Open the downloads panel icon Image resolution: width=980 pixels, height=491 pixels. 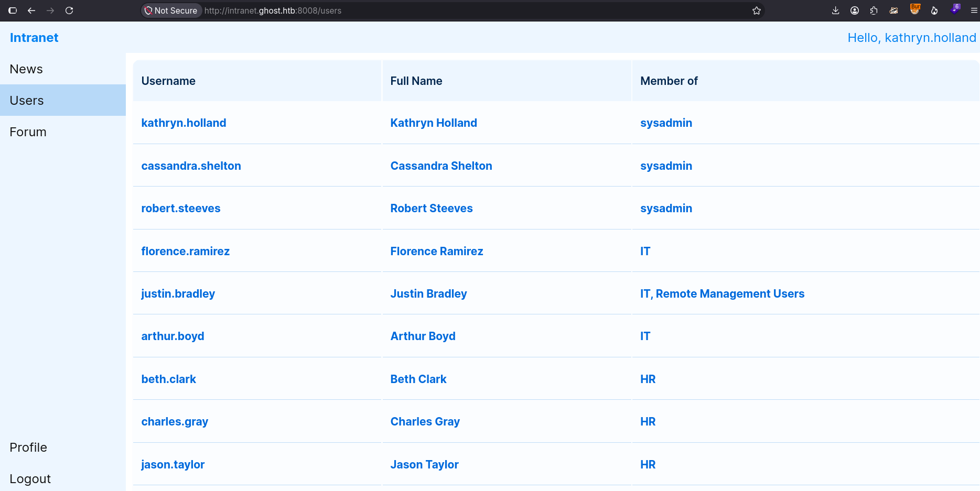[835, 10]
